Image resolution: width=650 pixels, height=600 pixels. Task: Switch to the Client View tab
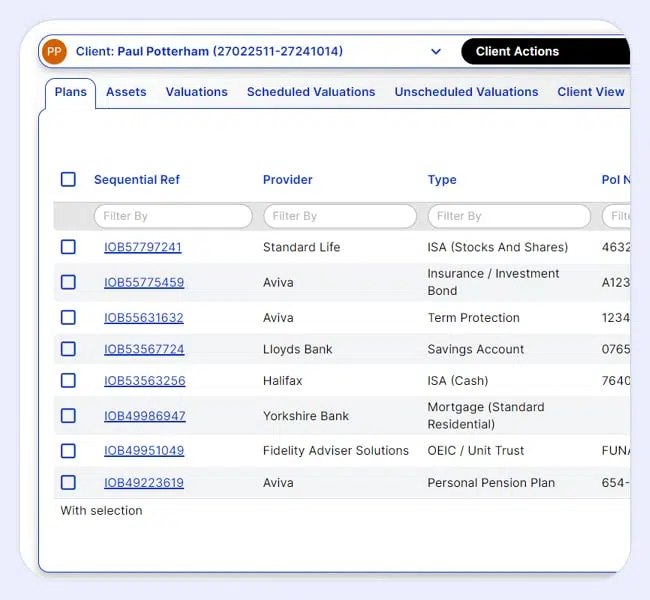point(591,92)
